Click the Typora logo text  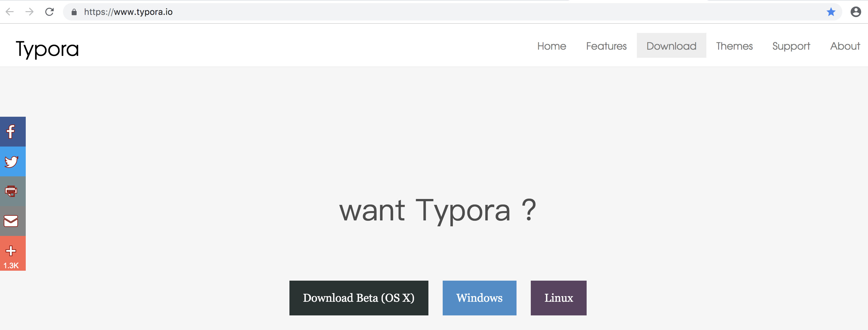tap(47, 49)
